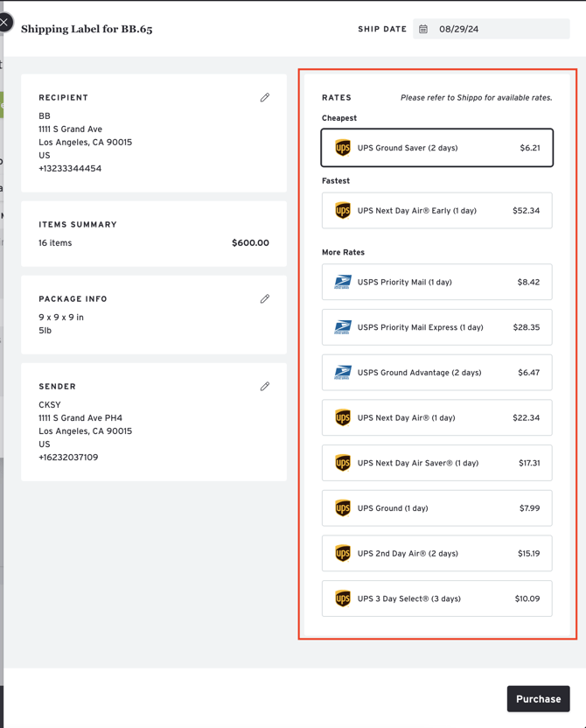Click the UPS logo on Ground Saver

[x=343, y=149]
